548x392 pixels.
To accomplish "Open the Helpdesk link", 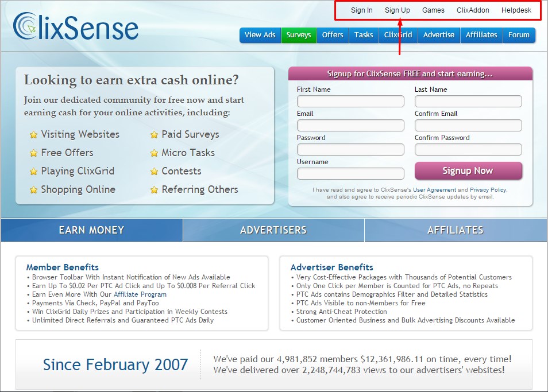I will tap(516, 10).
